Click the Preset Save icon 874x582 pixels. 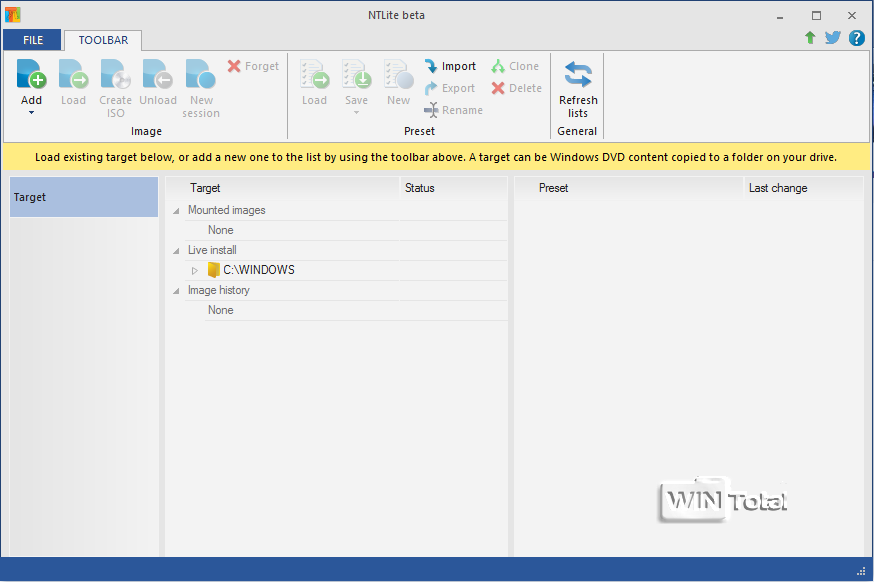356,74
